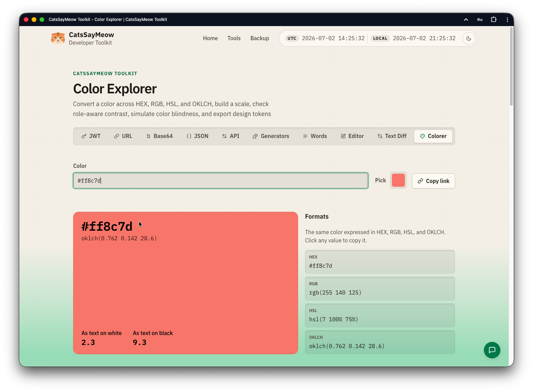The height and width of the screenshot is (392, 533).
Task: Click the CatsSayMeow Developer Toolkit title
Action: [x=91, y=38]
